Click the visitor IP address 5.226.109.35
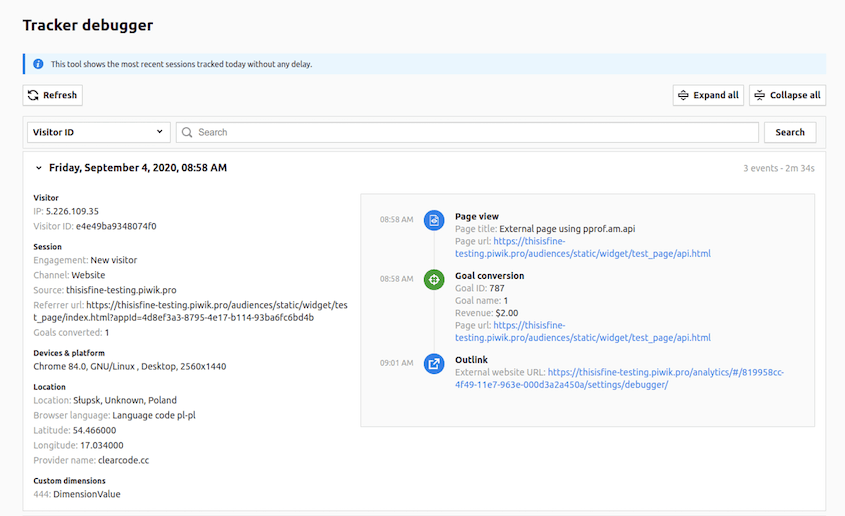This screenshot has height=516, width=845. pyautogui.click(x=72, y=212)
